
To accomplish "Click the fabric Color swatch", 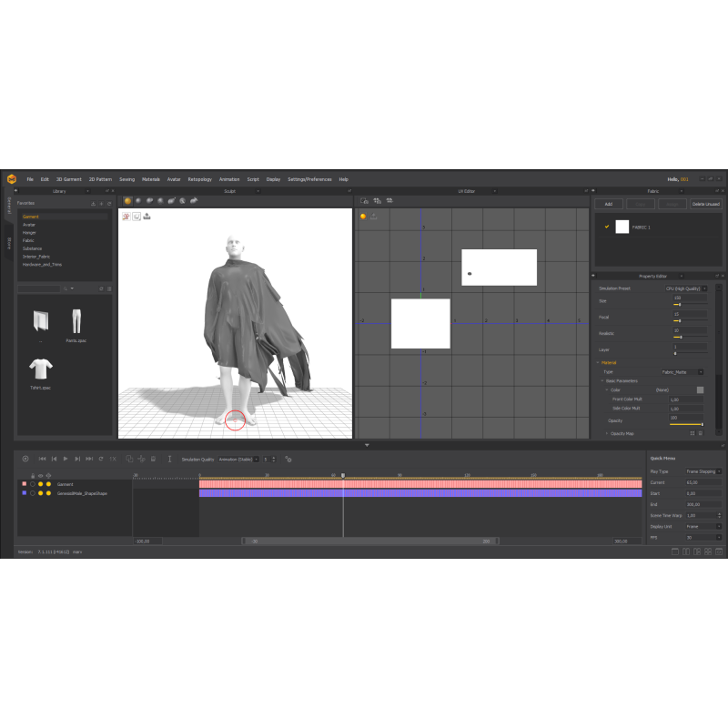I will pos(700,389).
